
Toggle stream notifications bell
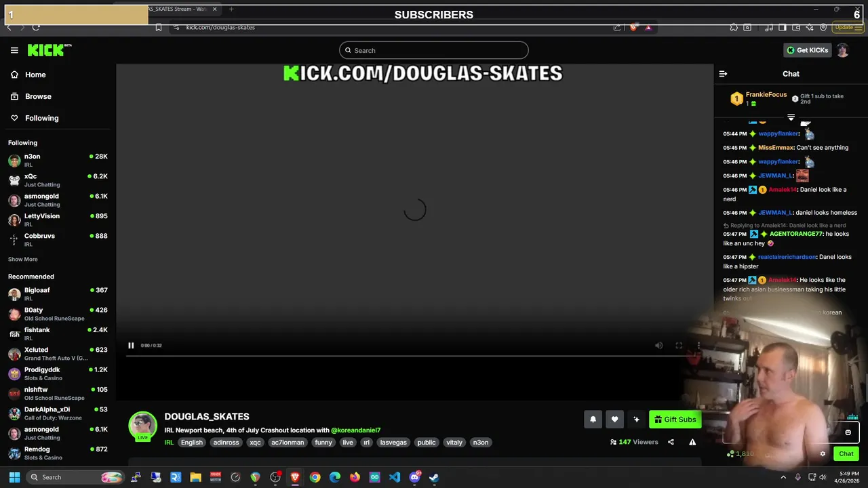593,420
